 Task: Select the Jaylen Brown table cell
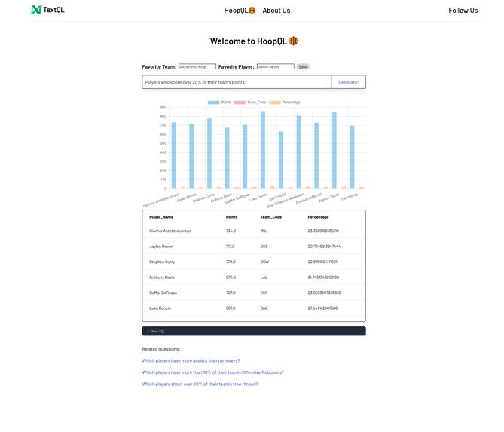pyautogui.click(x=161, y=247)
